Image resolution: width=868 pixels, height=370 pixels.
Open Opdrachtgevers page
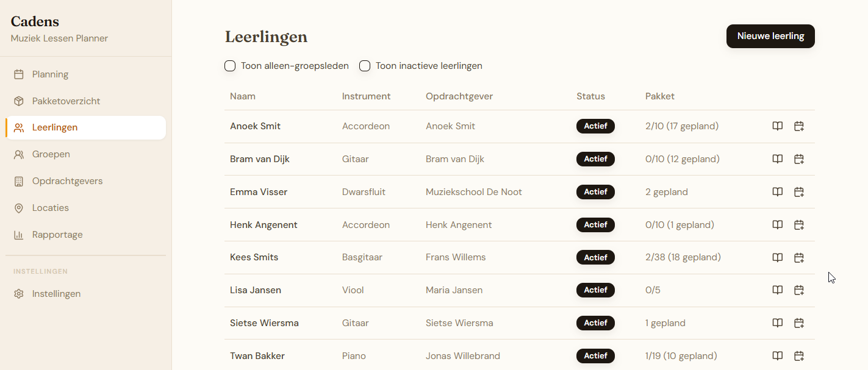coord(67,181)
